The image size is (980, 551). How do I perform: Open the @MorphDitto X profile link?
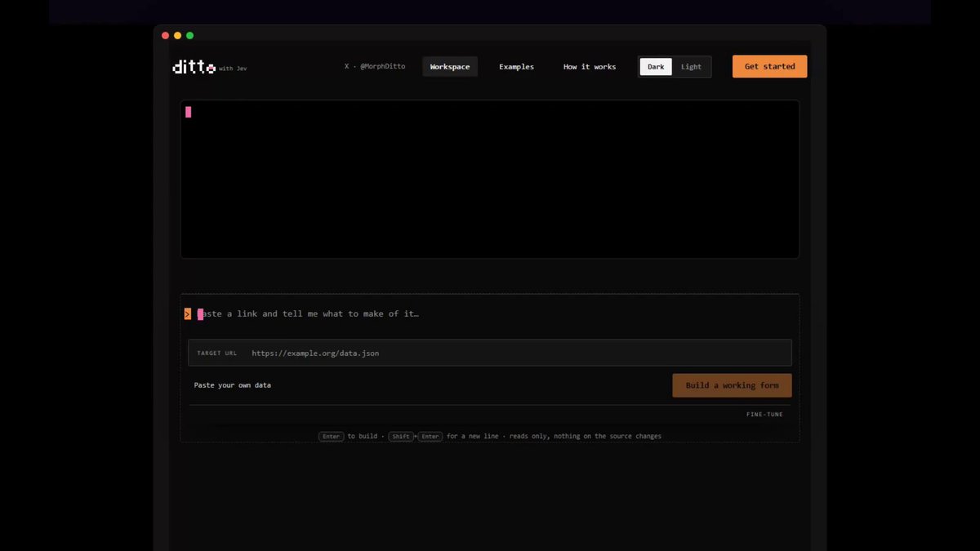click(x=375, y=66)
